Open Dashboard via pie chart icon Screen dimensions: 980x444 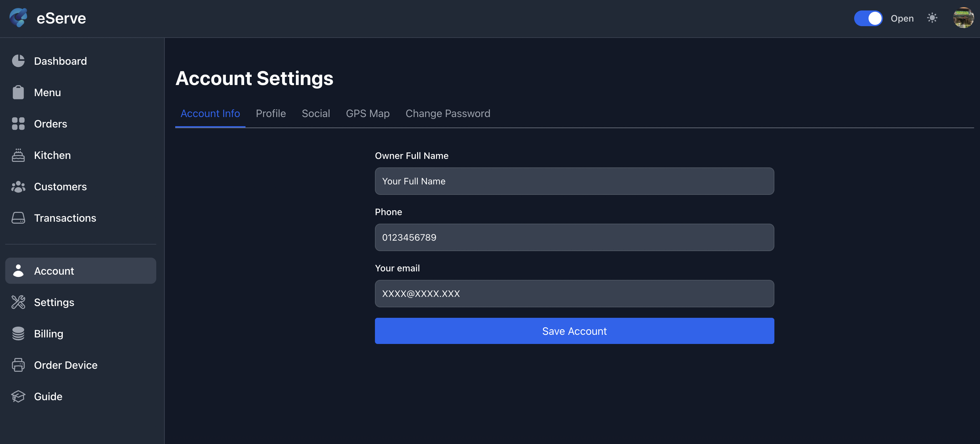[18, 61]
